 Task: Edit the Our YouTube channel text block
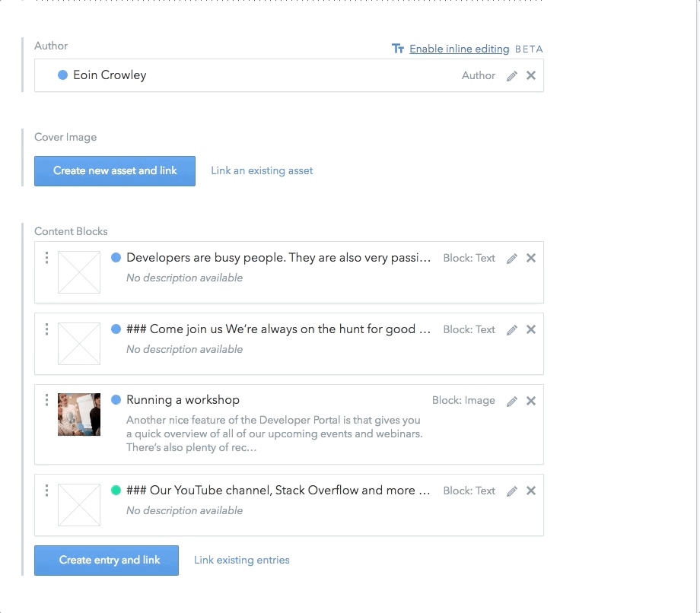coord(512,491)
